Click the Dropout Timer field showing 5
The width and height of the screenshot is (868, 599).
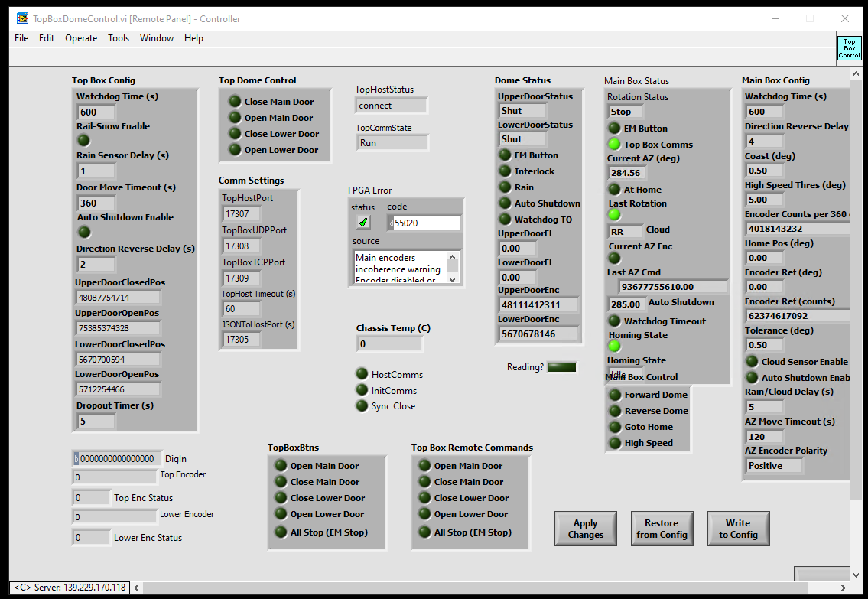coord(96,422)
